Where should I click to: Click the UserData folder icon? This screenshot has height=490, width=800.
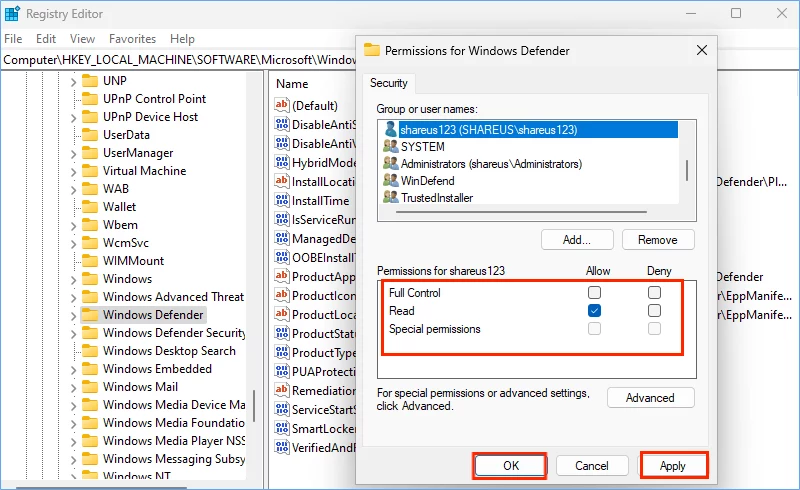(x=90, y=135)
